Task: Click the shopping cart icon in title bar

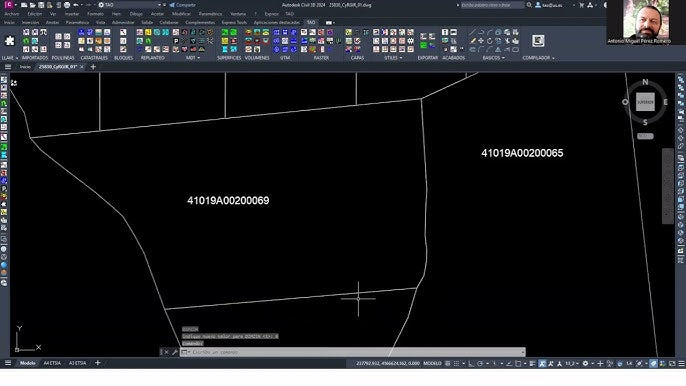Action: click(x=581, y=5)
